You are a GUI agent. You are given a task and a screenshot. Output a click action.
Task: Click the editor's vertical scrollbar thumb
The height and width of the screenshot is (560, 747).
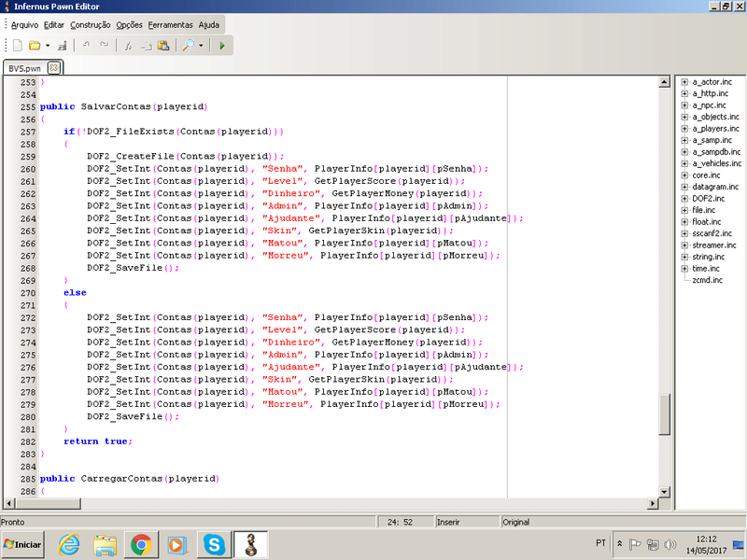point(665,413)
